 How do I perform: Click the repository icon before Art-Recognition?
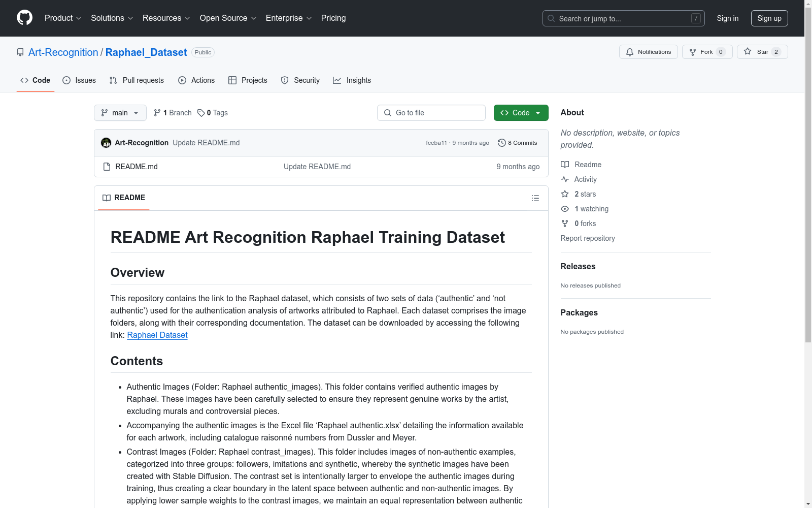20,52
